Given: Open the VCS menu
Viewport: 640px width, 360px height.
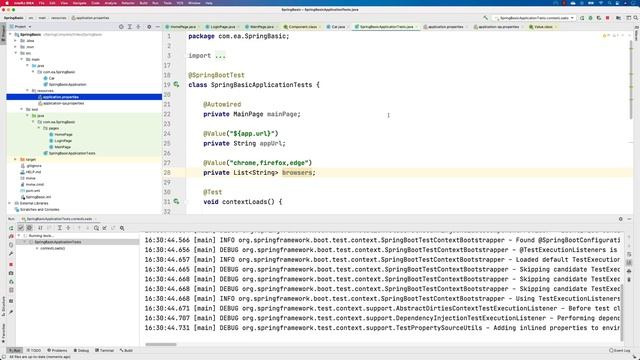Looking at the screenshot, I should pyautogui.click(x=180, y=3).
